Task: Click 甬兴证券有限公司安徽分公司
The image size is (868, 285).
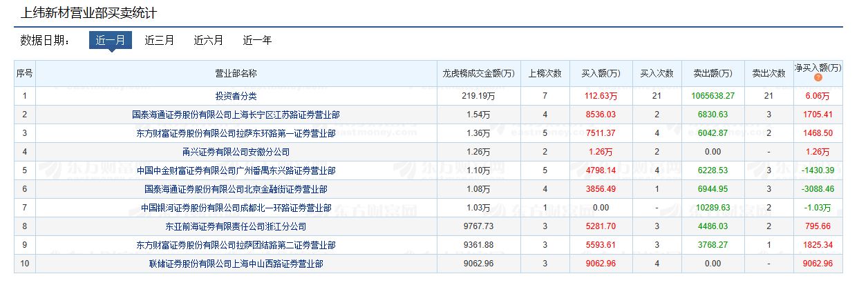Action: [x=236, y=152]
